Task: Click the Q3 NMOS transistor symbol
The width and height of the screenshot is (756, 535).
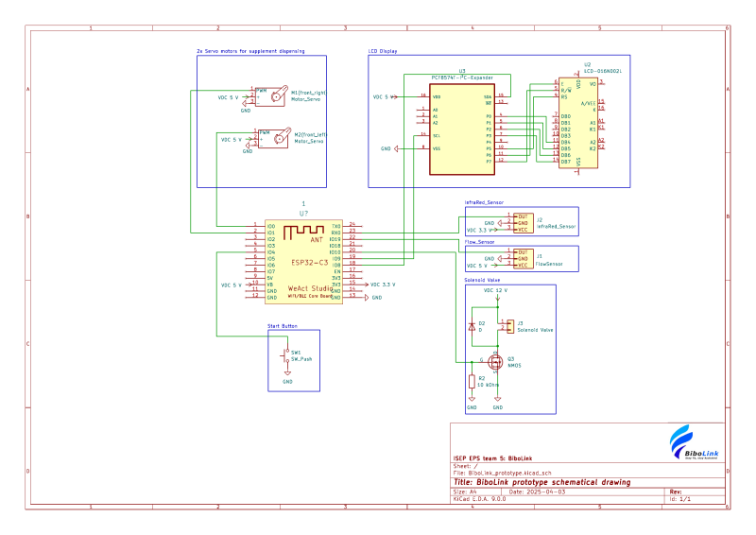Action: [x=495, y=361]
